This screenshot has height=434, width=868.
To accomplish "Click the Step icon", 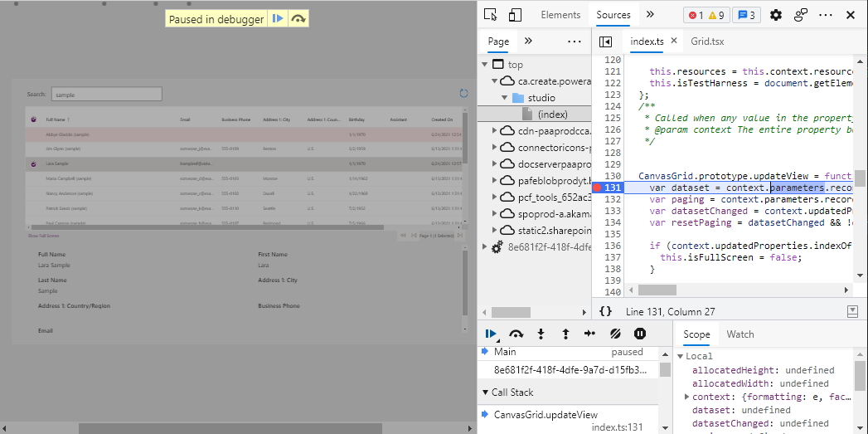I will pos(590,334).
